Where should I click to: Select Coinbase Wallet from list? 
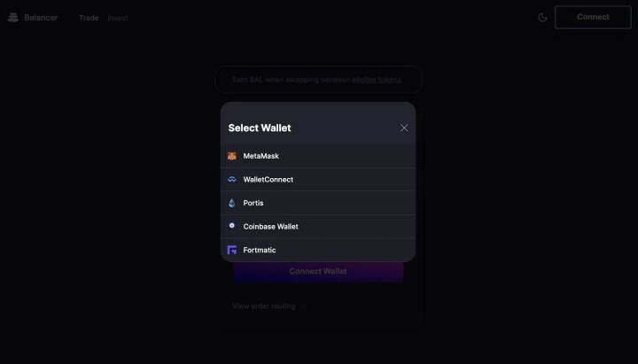click(x=318, y=227)
